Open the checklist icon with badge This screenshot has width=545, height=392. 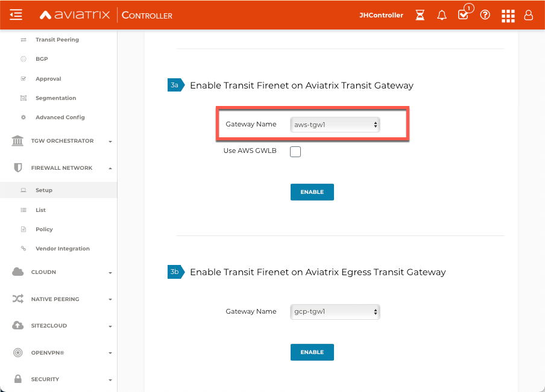tap(463, 15)
